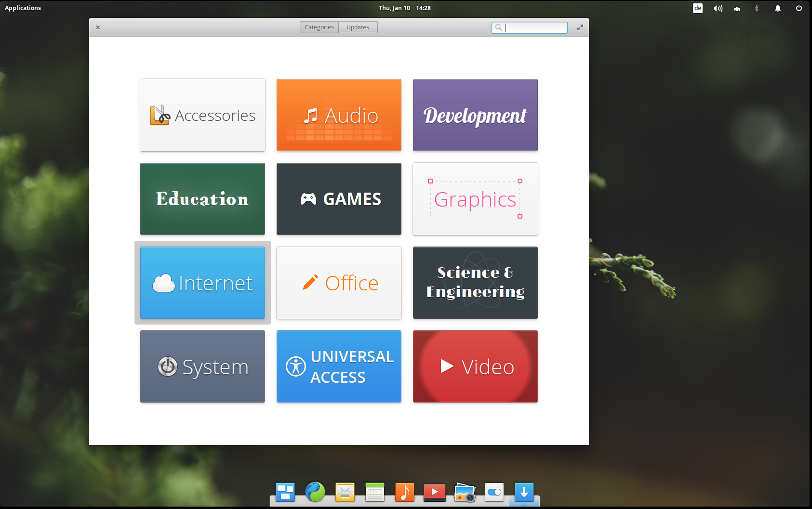
Task: Launch the web browser from the dock
Action: click(x=315, y=492)
